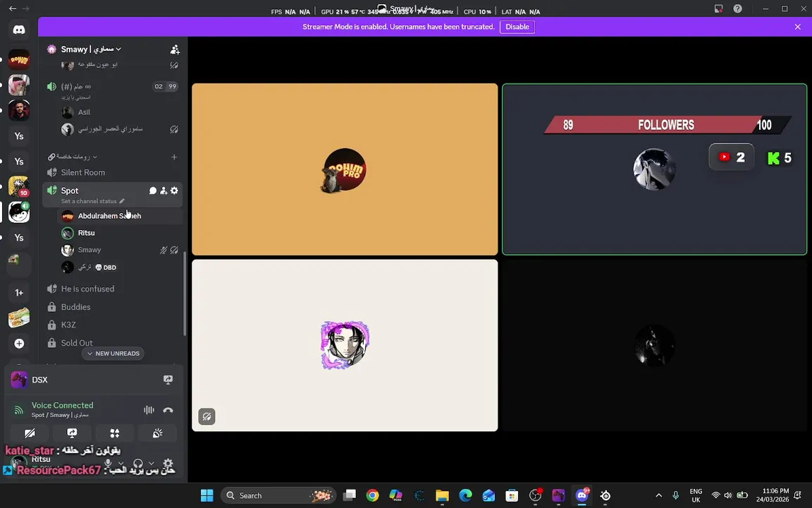Open Windows Start menu

point(207,495)
